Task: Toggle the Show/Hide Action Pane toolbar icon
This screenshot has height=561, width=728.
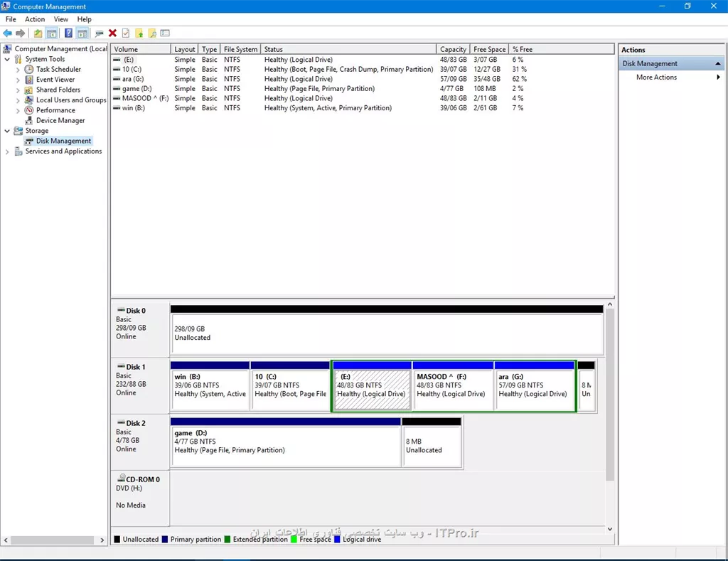Action: tap(82, 33)
